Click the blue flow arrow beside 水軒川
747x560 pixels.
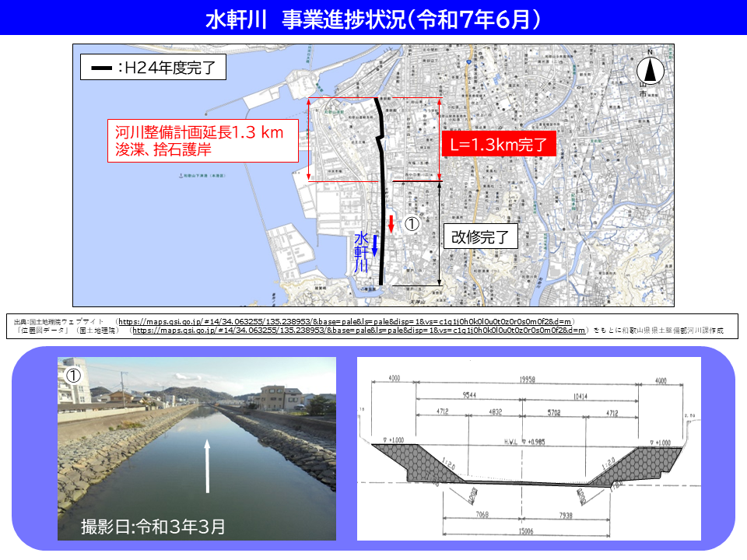[x=374, y=245]
